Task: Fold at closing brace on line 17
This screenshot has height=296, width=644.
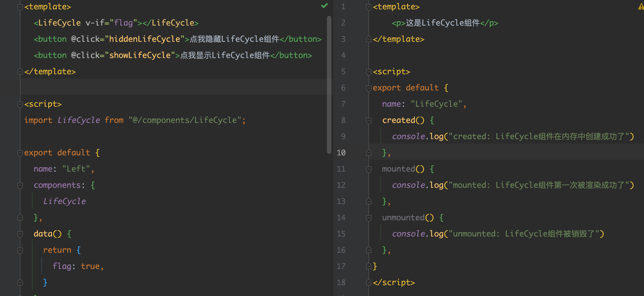Action: pos(369,266)
